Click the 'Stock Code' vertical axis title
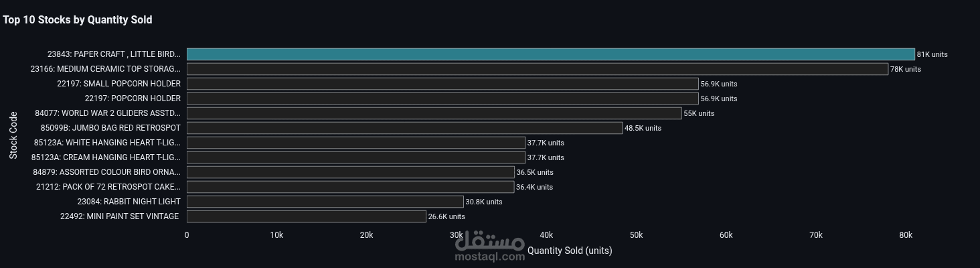The height and width of the screenshot is (268, 980). click(x=13, y=135)
